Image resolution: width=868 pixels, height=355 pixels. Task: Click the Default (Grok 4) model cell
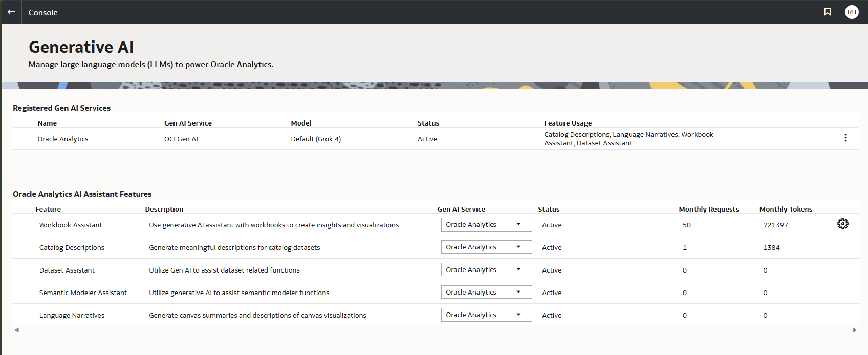click(x=316, y=139)
